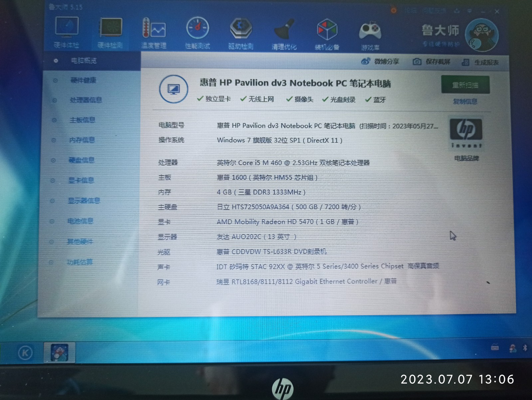
Task: Select 主板信息 in sidebar
Action: pos(82,120)
